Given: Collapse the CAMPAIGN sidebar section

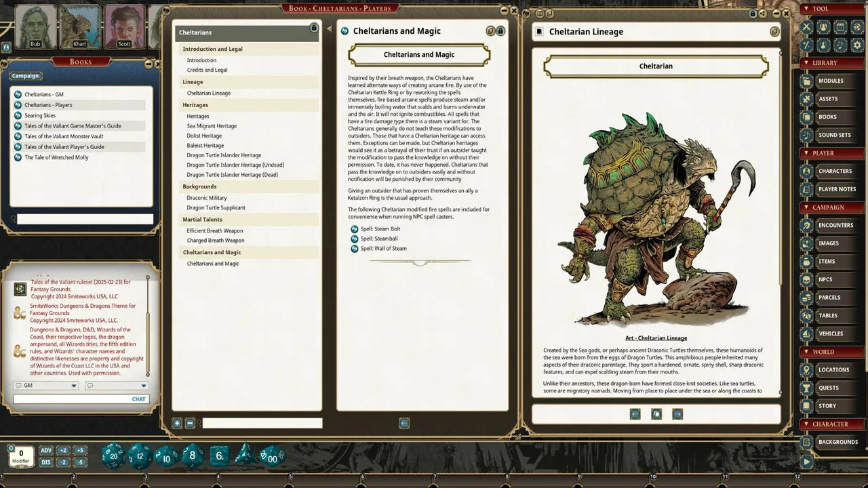Looking at the screenshot, I should 806,207.
